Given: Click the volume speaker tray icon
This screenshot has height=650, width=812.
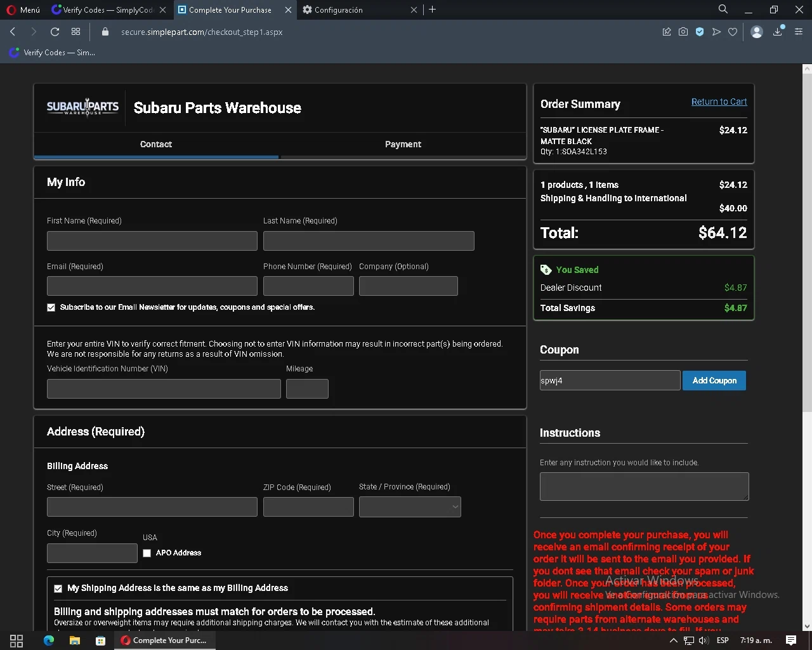Looking at the screenshot, I should click(x=704, y=640).
